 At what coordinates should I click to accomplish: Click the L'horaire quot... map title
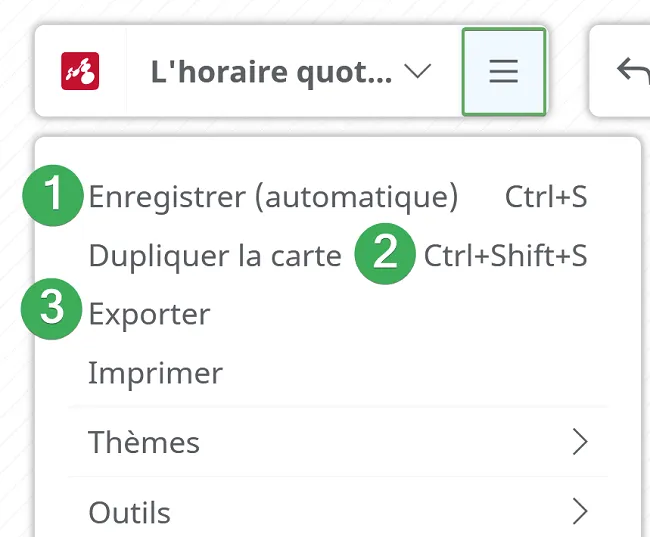(x=272, y=72)
